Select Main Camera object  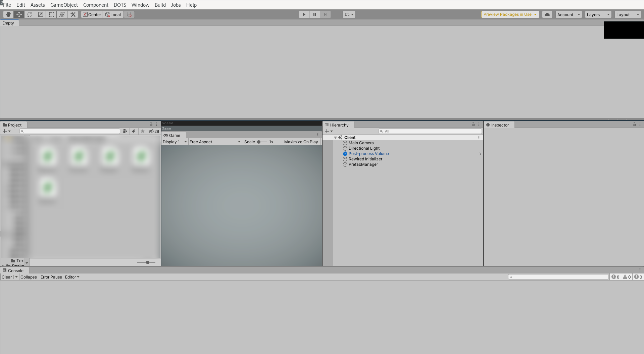coord(361,143)
